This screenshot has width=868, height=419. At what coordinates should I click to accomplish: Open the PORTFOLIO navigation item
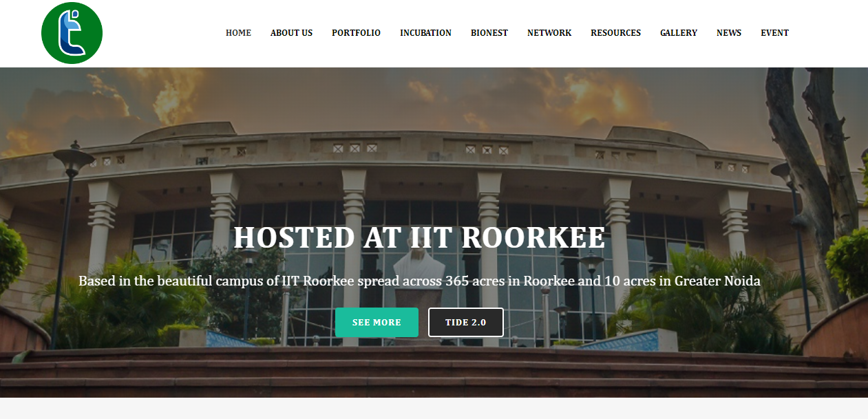click(x=356, y=33)
